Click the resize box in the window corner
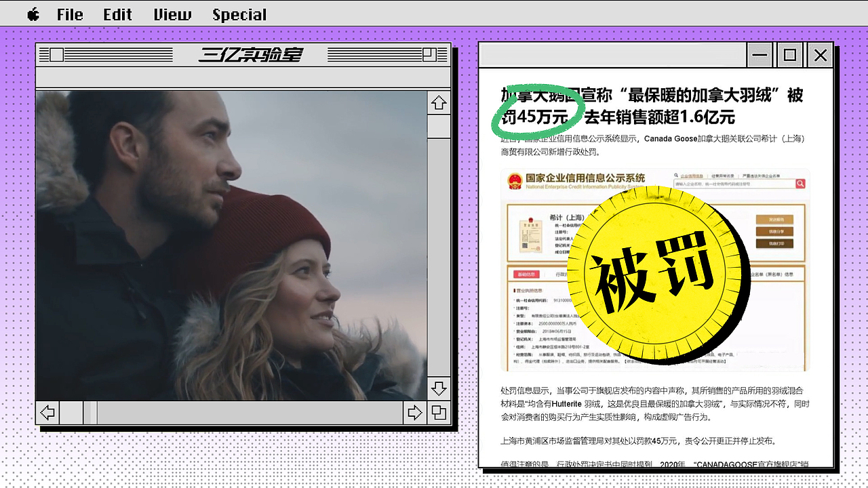This screenshot has width=868, height=488. (x=439, y=412)
